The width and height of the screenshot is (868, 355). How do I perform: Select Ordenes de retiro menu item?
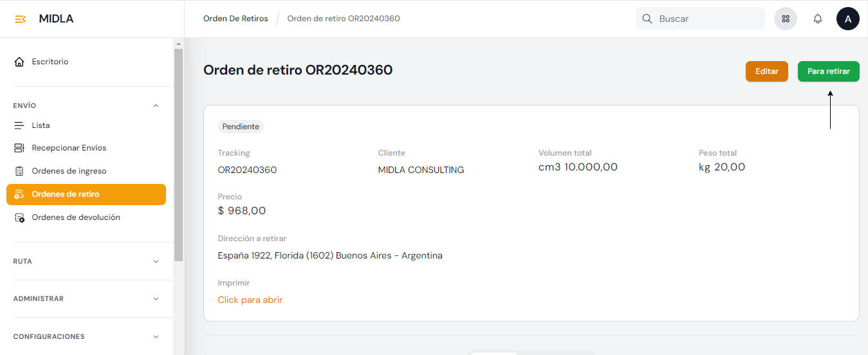86,194
